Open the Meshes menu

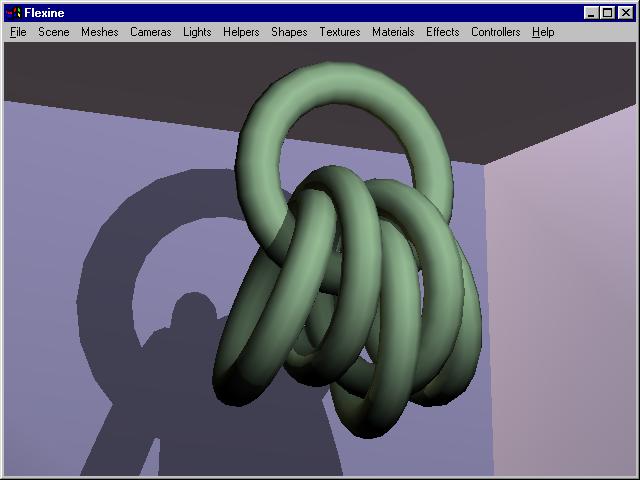point(100,32)
